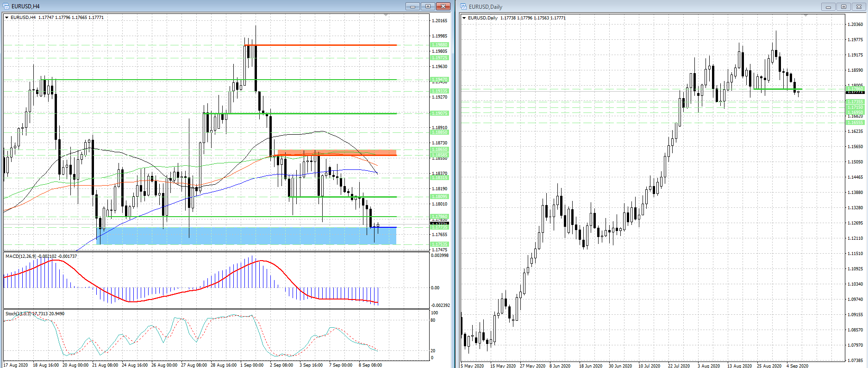Select the orange resistance zone rectangle
868x368 pixels.
pyautogui.click(x=337, y=152)
